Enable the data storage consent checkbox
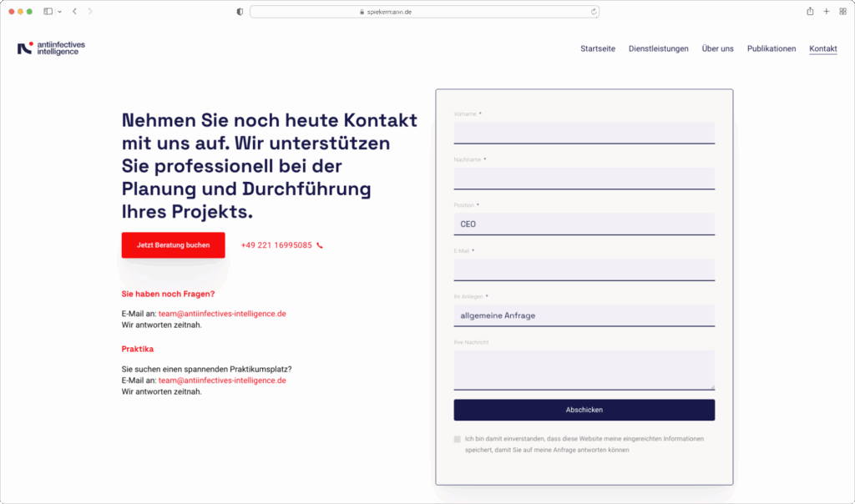The width and height of the screenshot is (855, 504). 457,438
